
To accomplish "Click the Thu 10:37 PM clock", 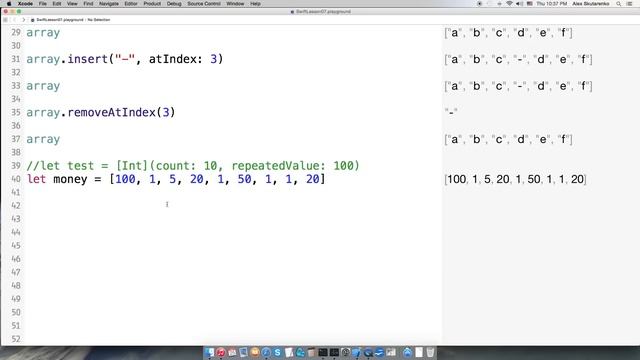I will pos(551,4).
